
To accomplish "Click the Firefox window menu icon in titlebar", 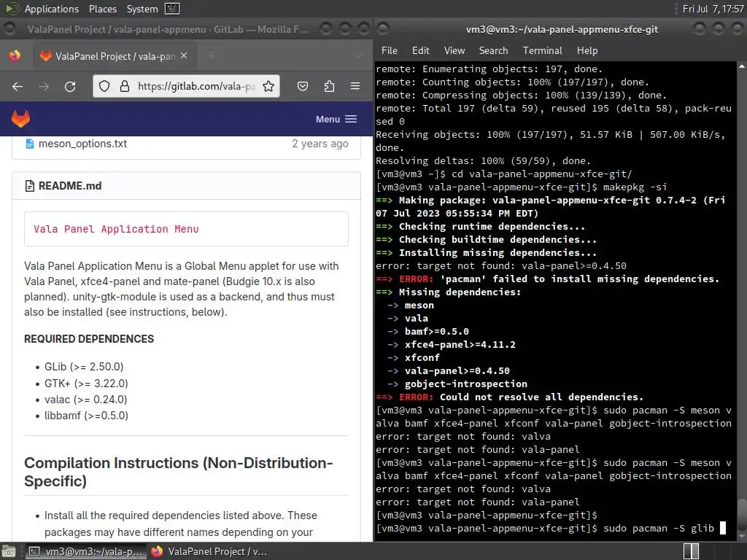I will (x=9, y=29).
